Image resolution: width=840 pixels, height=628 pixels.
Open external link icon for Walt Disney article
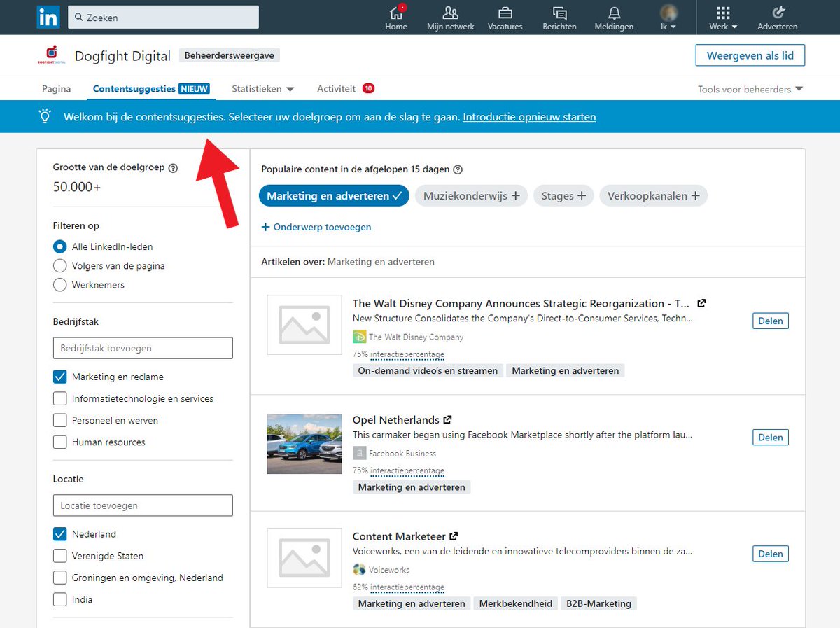pyautogui.click(x=701, y=303)
